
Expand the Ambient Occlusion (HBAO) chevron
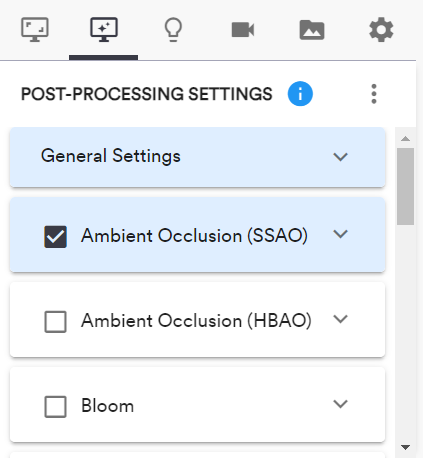340,319
